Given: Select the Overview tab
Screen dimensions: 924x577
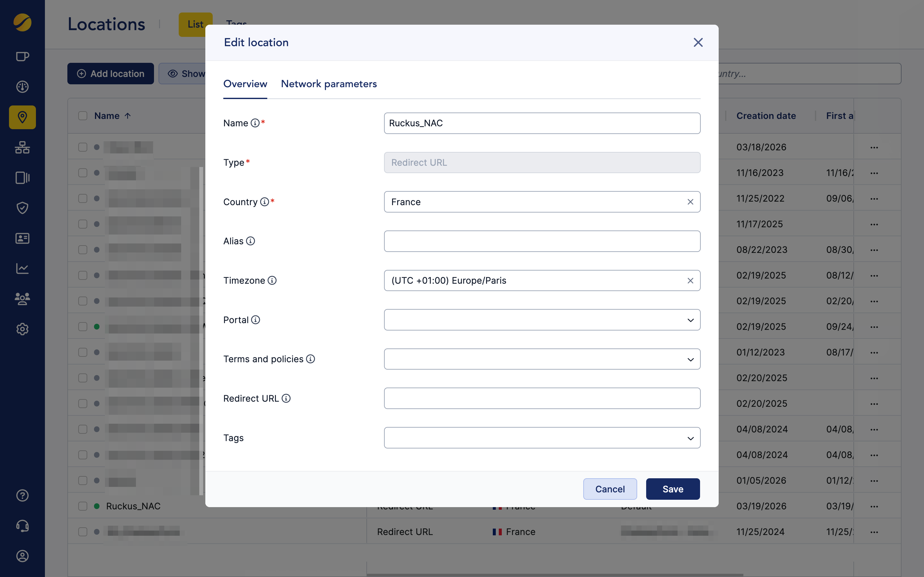Looking at the screenshot, I should point(245,84).
